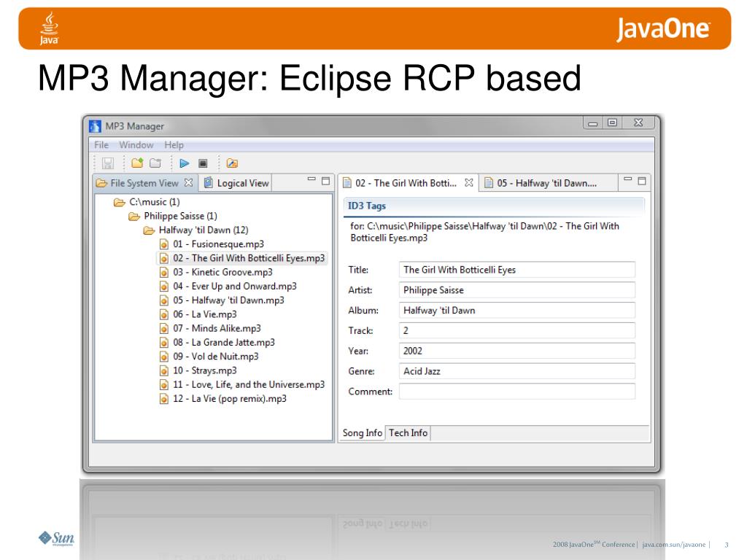The image size is (747, 560).
Task: Click the Album input field
Action: [x=517, y=311]
